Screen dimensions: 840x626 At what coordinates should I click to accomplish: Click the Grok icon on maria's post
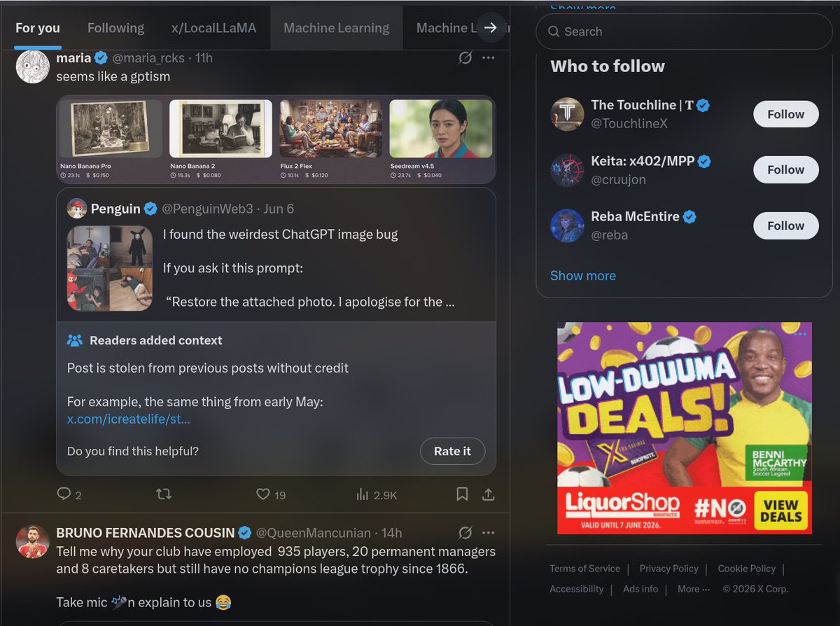465,57
